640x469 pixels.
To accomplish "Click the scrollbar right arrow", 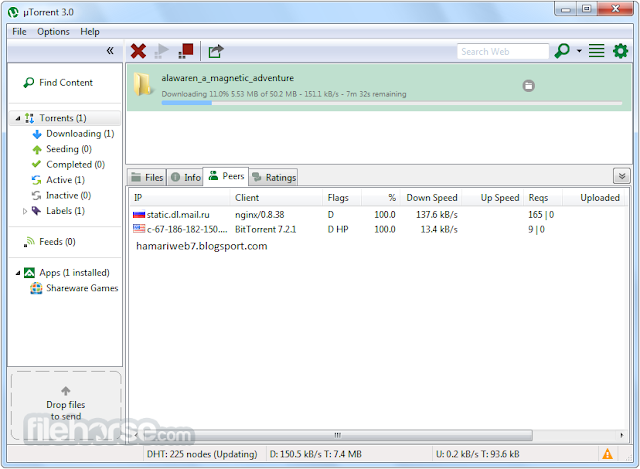I will tap(621, 435).
